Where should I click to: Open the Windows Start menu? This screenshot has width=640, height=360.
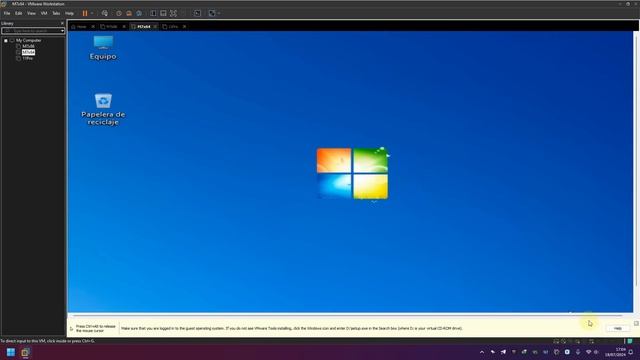(11, 352)
